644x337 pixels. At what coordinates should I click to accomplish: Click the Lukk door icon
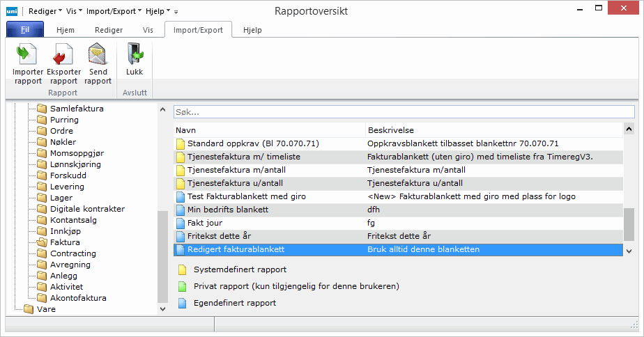coord(134,54)
